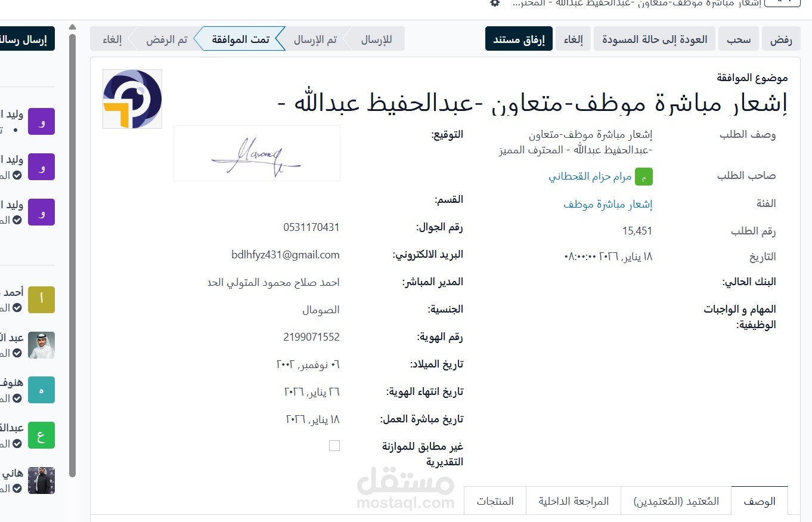Open the المنتجات tab
Image resolution: width=812 pixels, height=522 pixels.
coord(495,501)
